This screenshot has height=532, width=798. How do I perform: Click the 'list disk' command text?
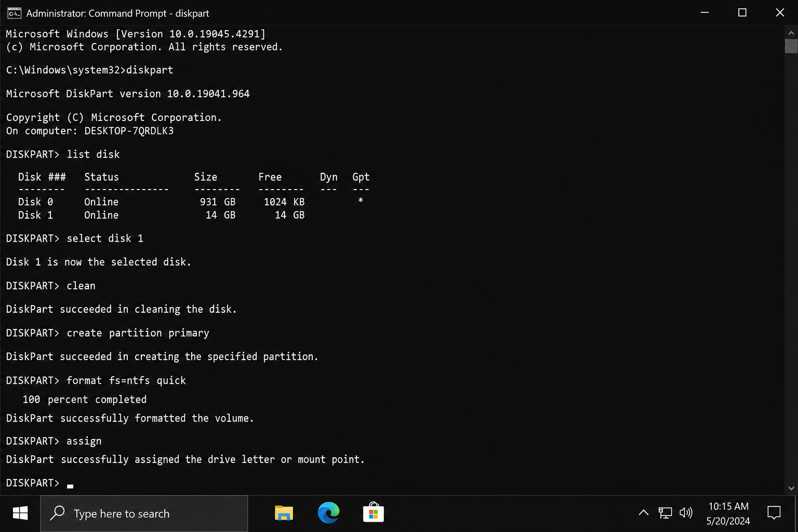pyautogui.click(x=93, y=154)
